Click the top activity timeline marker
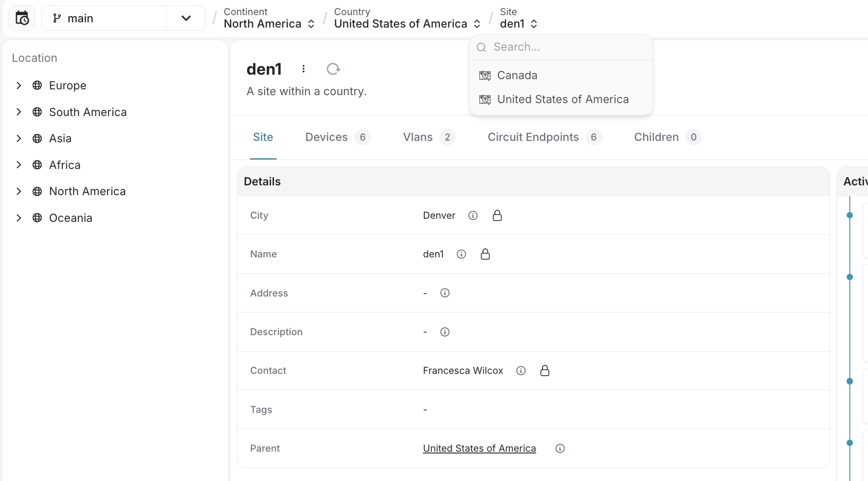Image resolution: width=868 pixels, height=481 pixels. click(x=849, y=215)
